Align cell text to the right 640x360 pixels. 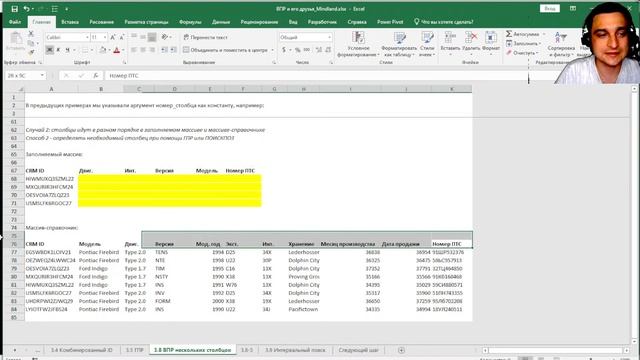click(152, 50)
